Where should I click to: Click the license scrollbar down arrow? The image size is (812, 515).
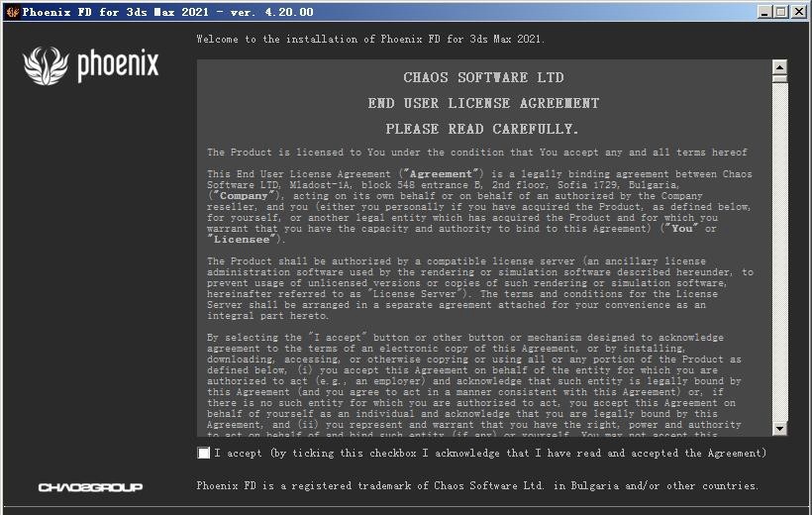pyautogui.click(x=779, y=429)
